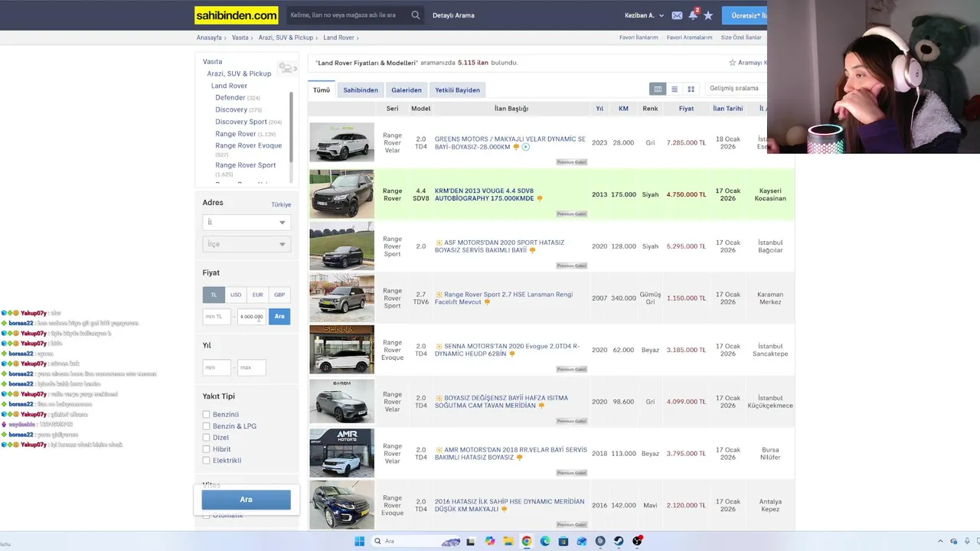
Task: Open Detaylı Arama link
Action: (x=453, y=15)
